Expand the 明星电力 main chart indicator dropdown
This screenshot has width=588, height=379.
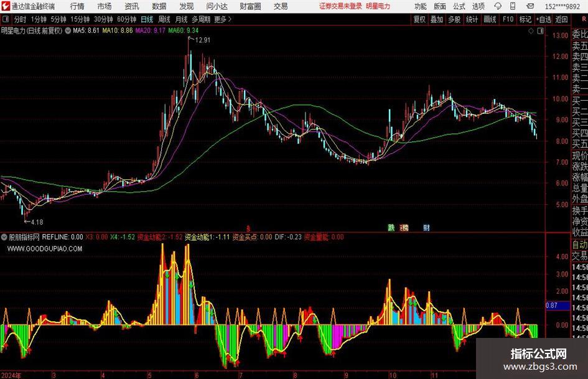68,30
